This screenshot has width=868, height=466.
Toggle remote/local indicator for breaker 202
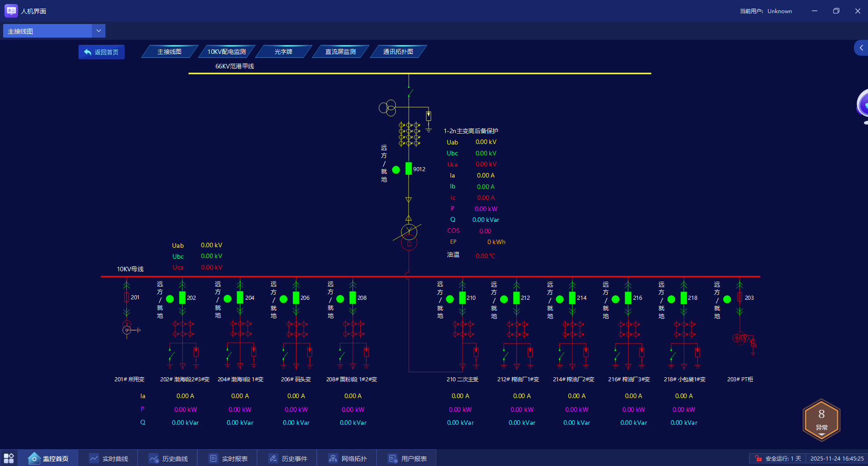point(170,299)
